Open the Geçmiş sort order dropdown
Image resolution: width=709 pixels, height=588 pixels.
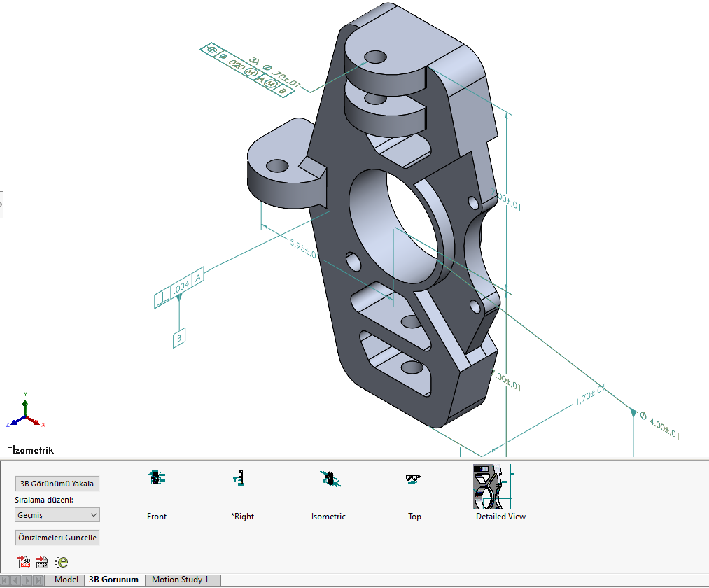point(57,515)
